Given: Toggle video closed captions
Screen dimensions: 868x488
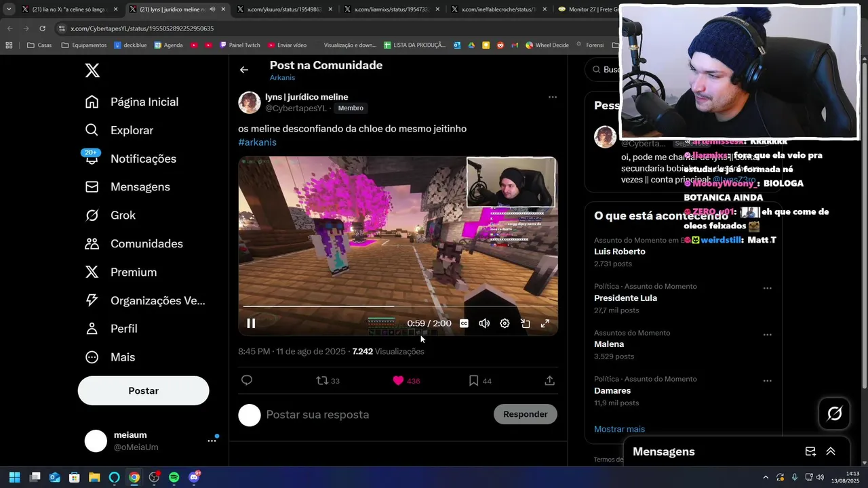Looking at the screenshot, I should (464, 323).
